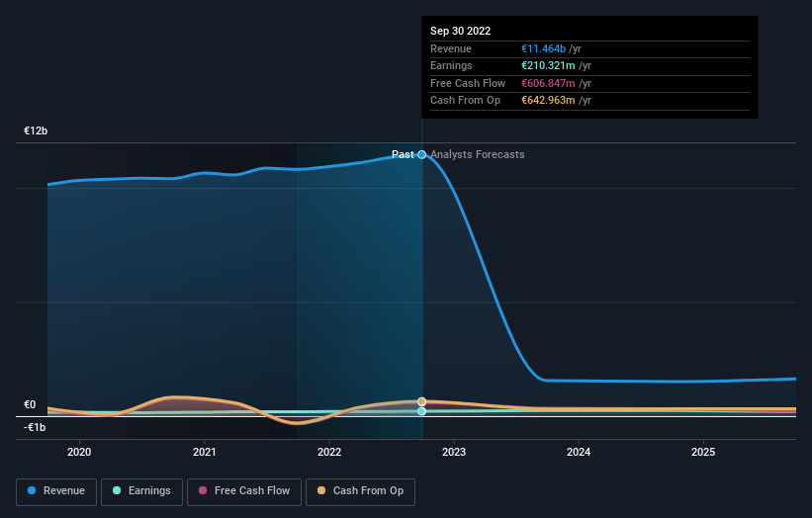Click the Revenue row label in tooltip
Image resolution: width=812 pixels, height=518 pixels.
(x=451, y=48)
